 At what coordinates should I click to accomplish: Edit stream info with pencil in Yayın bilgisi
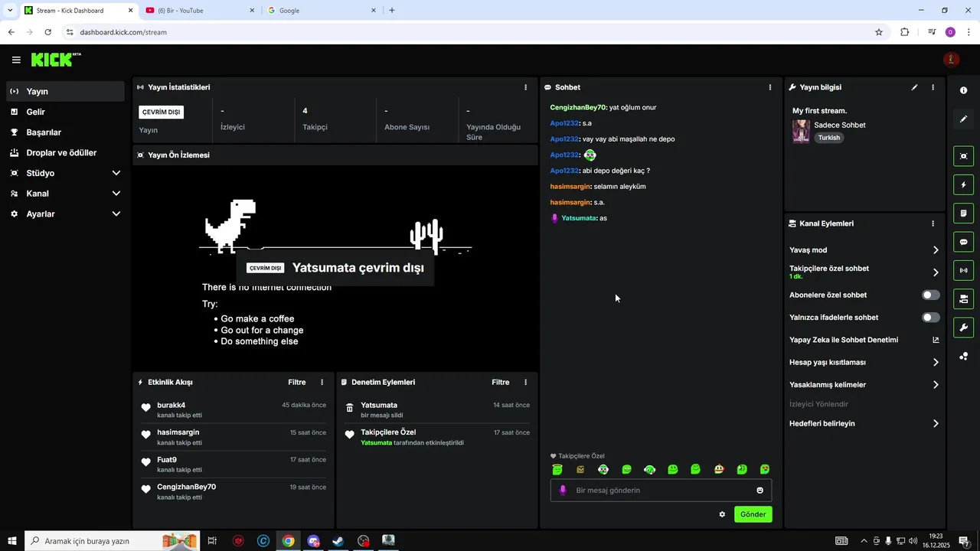click(914, 87)
